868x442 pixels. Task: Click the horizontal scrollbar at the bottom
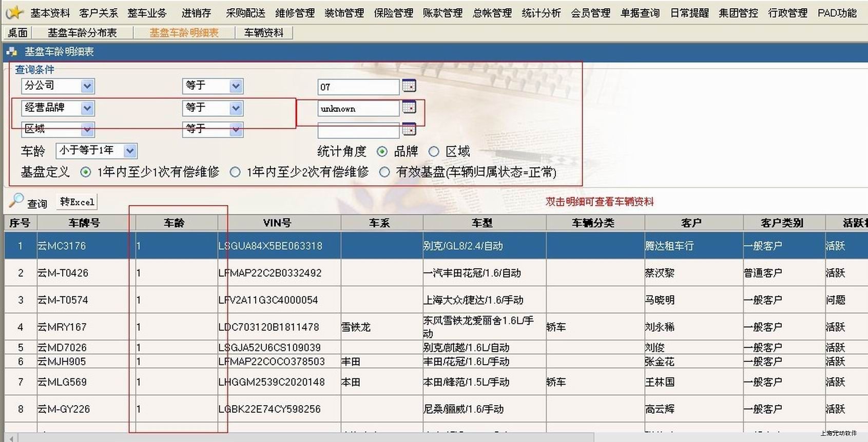(x=308, y=437)
